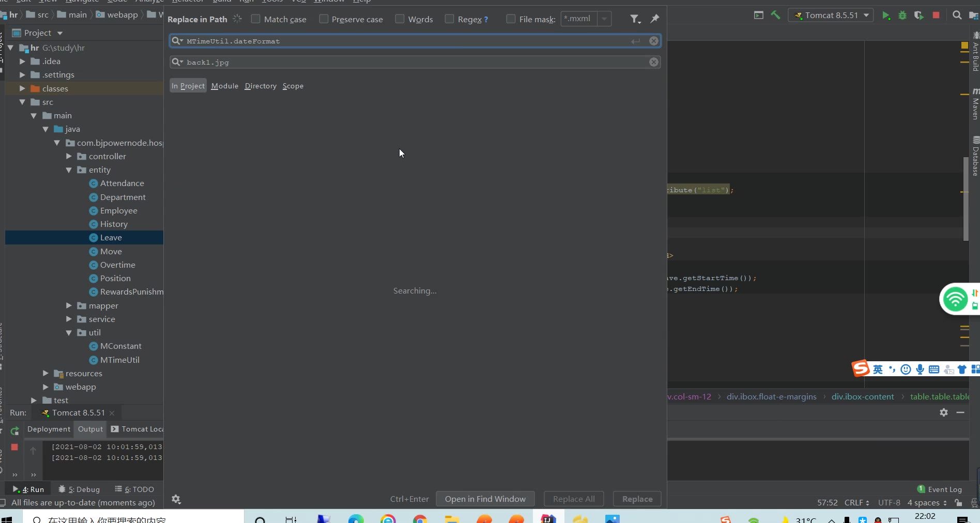Click the Open in Find Window button

[485, 499]
